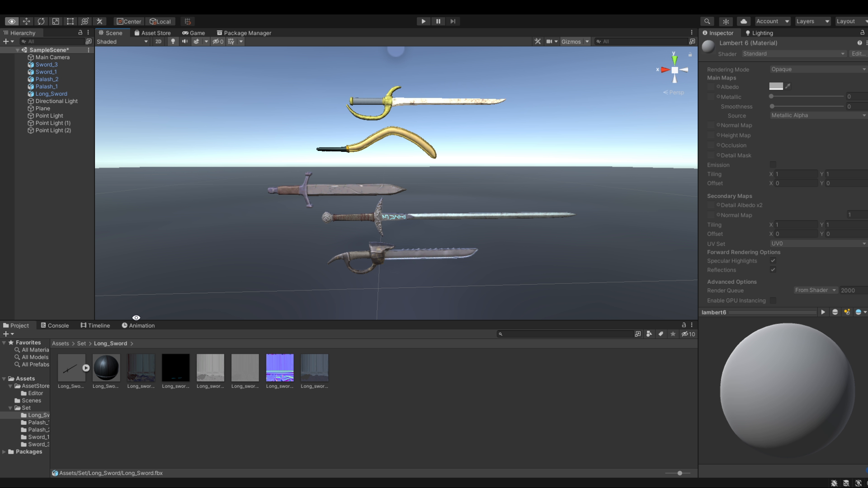Open Rendering Mode dropdown
The width and height of the screenshot is (868, 488).
[818, 69]
